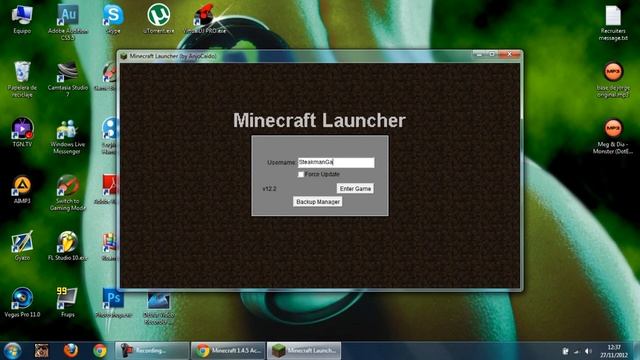Viewport: 640px width, 360px height.
Task: Click the Minecraft Launcher title bar icon
Action: pos(124,56)
